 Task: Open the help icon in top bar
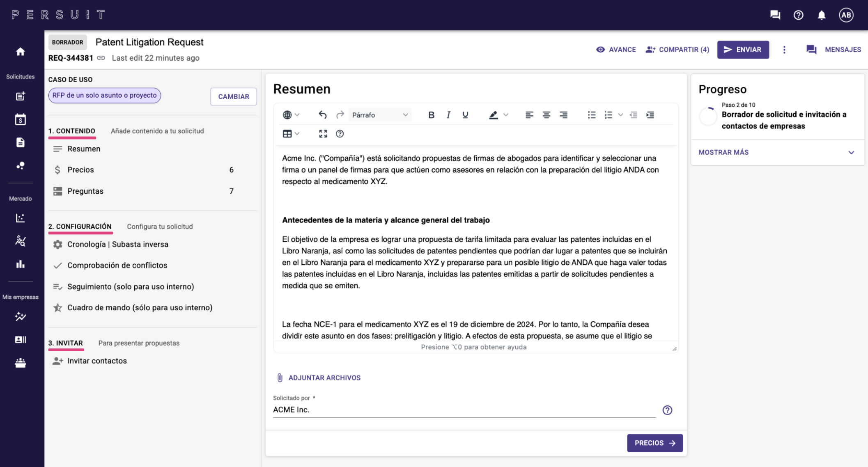coord(798,15)
